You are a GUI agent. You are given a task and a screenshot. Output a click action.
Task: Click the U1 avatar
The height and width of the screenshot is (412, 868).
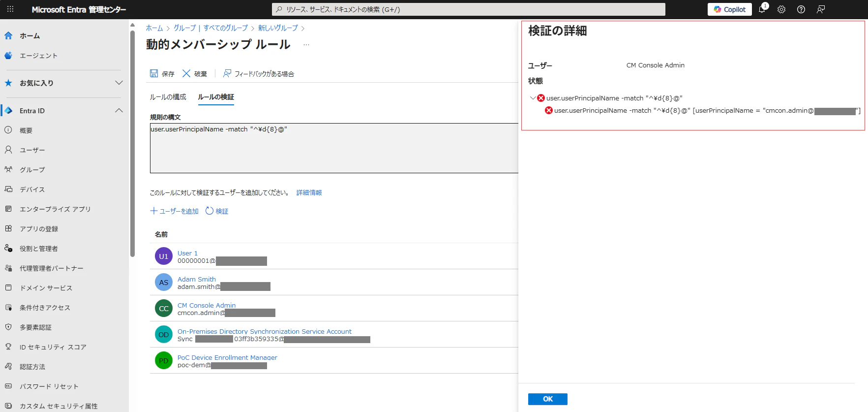click(164, 256)
